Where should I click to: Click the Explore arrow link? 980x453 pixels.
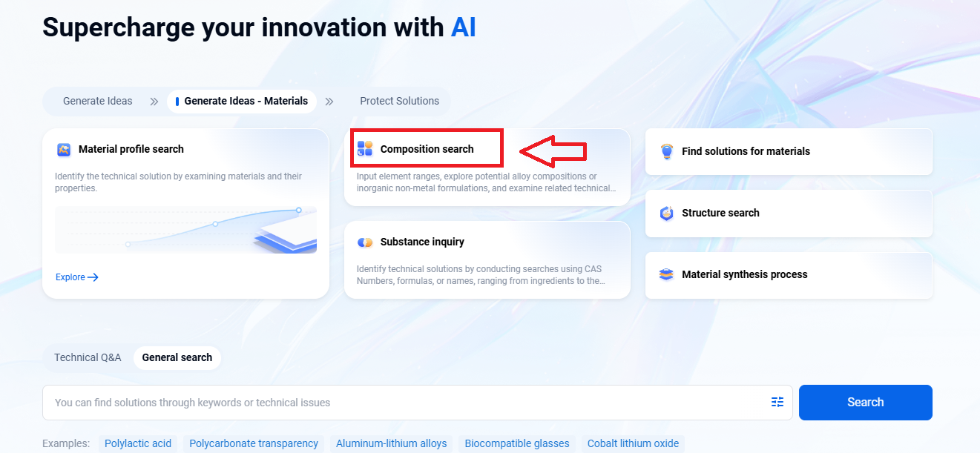click(x=77, y=277)
